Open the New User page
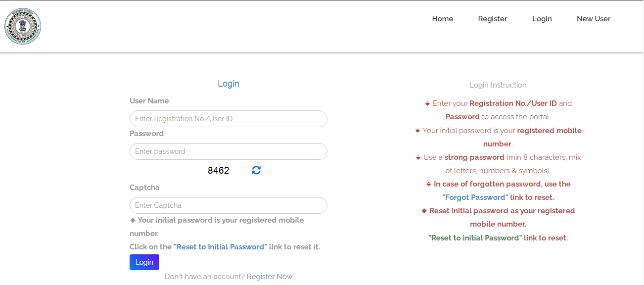 point(593,19)
